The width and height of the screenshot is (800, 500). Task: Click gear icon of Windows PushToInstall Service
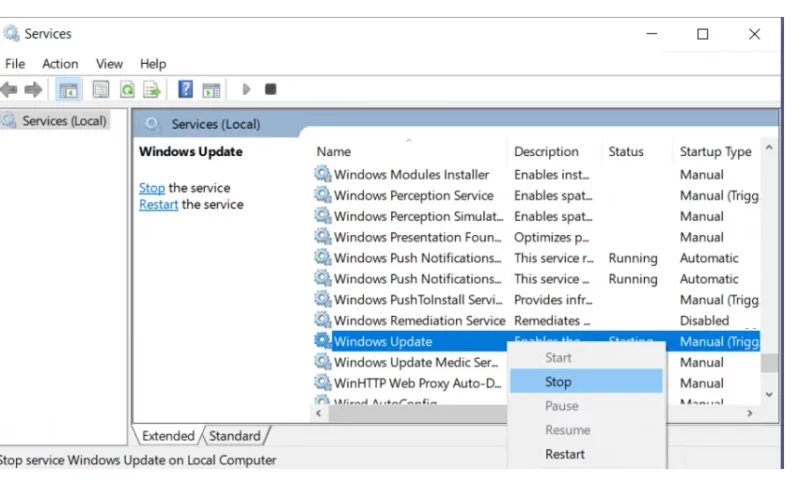click(322, 299)
